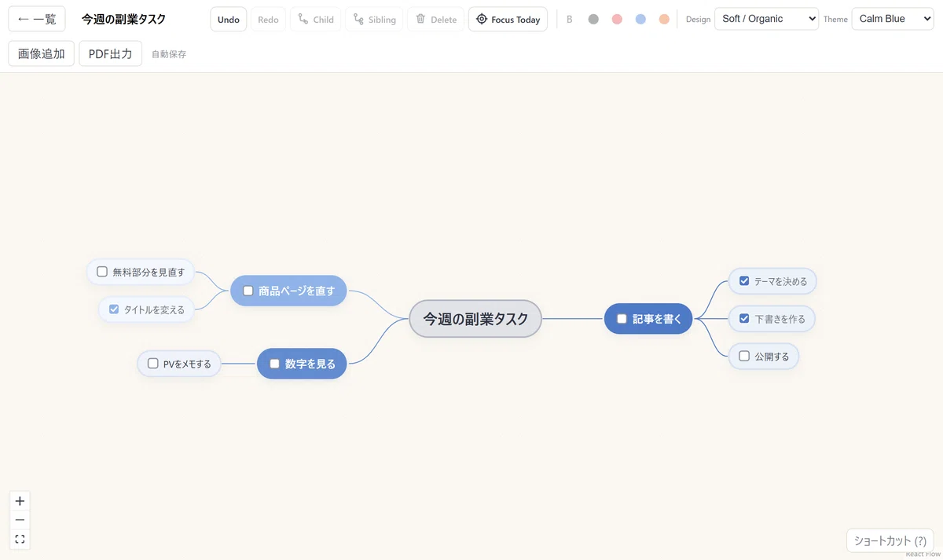This screenshot has height=560, width=943.
Task: Check the 無料部分を見直す checkbox
Action: point(102,272)
